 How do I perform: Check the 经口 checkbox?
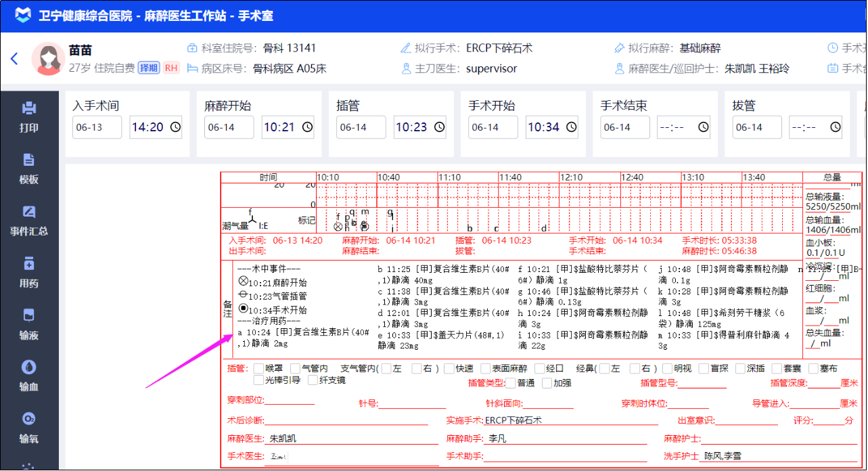(539, 369)
